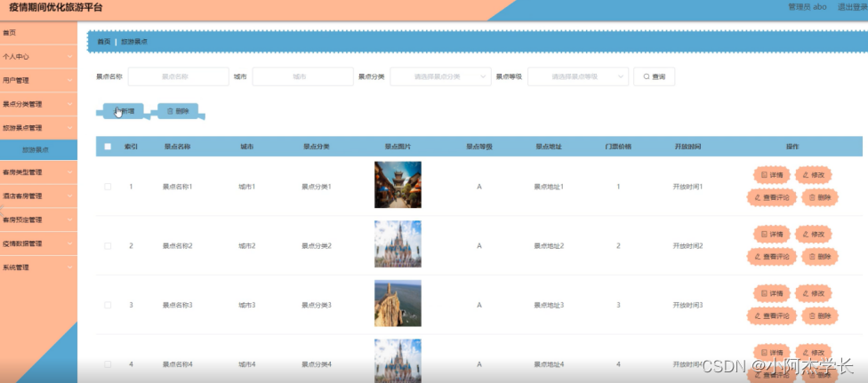Click the 景点名称 column header
868x383 pixels.
pos(177,147)
